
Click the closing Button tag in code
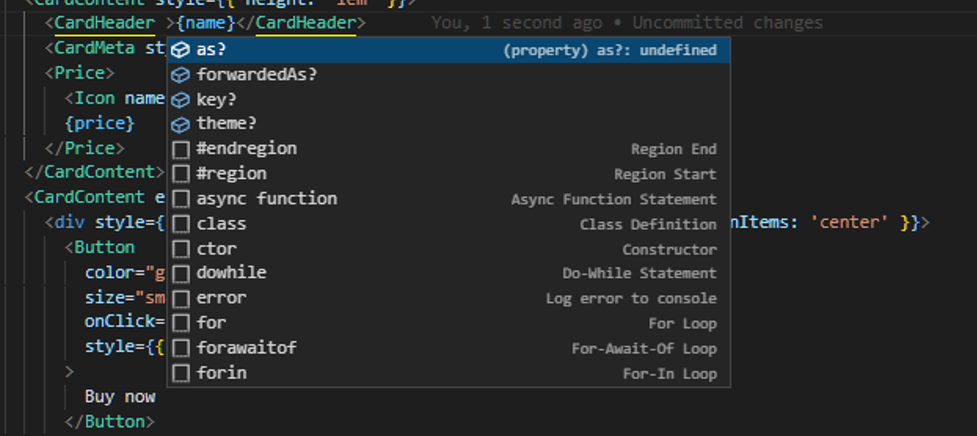tap(110, 422)
